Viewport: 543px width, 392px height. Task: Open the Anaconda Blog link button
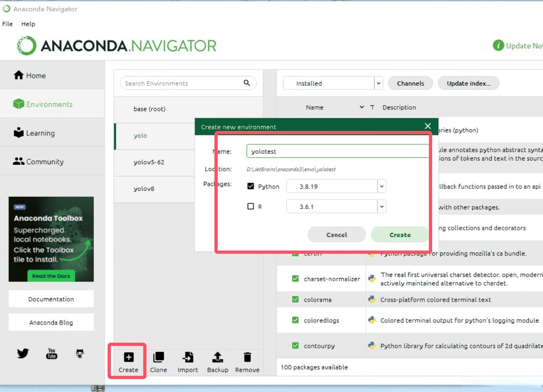point(51,322)
